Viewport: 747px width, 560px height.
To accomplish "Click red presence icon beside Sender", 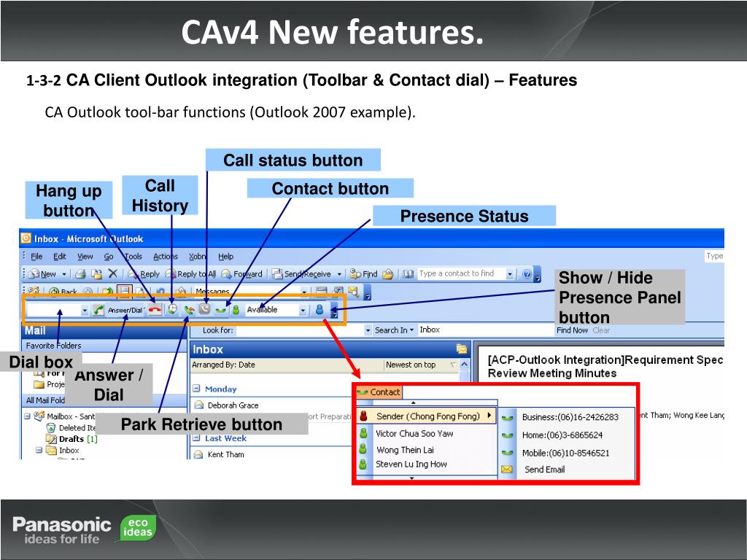I will tap(363, 416).
